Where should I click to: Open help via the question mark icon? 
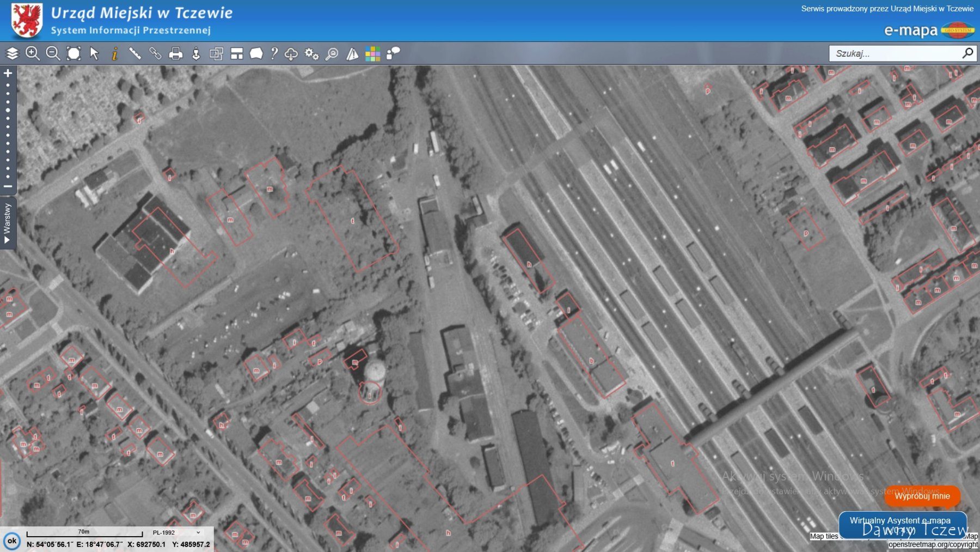click(x=274, y=53)
